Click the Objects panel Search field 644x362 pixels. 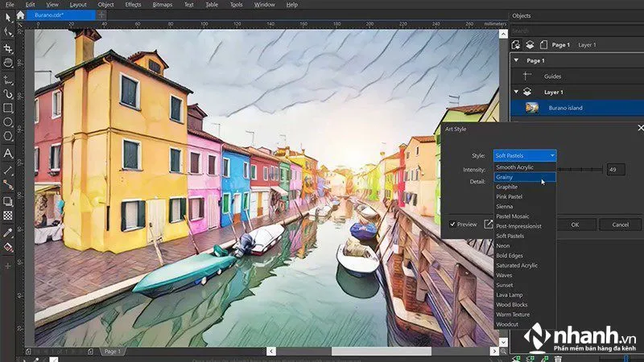tap(577, 31)
